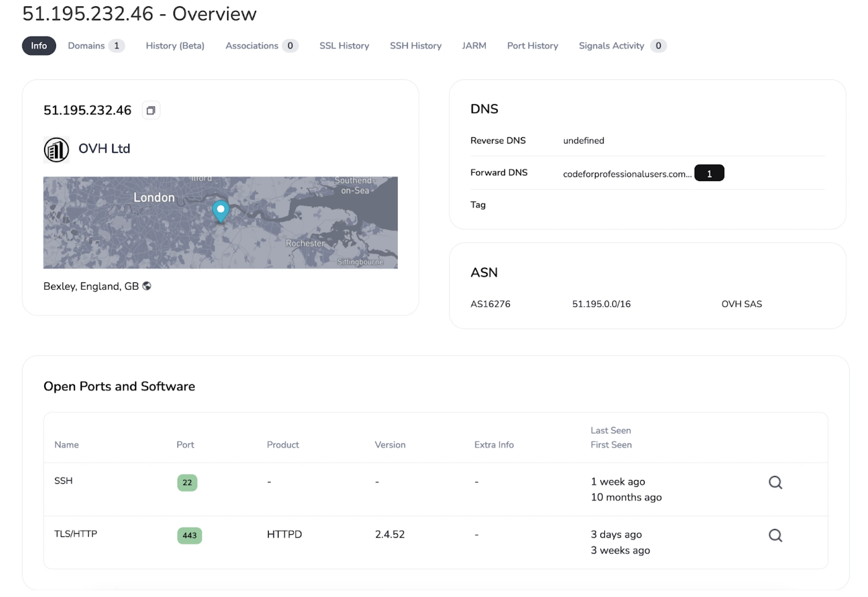Click the Version column header
The image size is (868, 597).
[390, 445]
